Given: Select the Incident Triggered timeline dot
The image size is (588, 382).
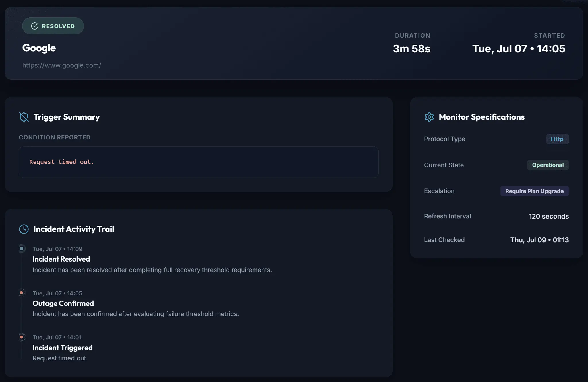Looking at the screenshot, I should [21, 337].
